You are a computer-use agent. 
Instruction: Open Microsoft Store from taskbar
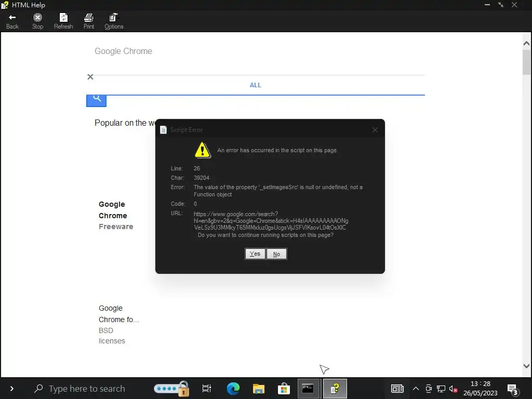click(284, 389)
